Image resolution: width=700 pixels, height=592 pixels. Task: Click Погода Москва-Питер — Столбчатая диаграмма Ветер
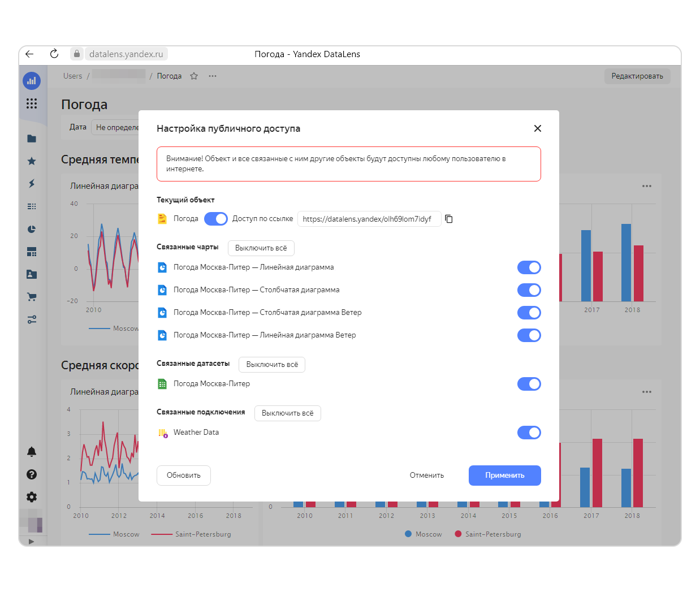(x=267, y=313)
